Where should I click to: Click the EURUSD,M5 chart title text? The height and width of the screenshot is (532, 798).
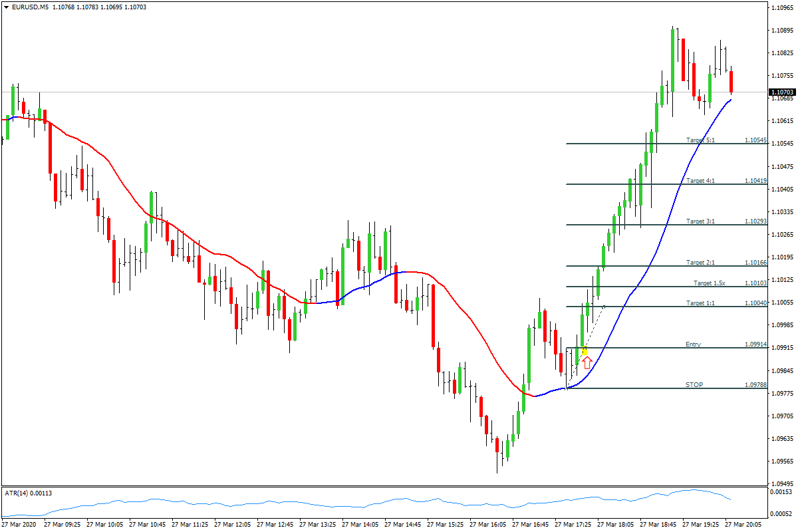pos(29,7)
